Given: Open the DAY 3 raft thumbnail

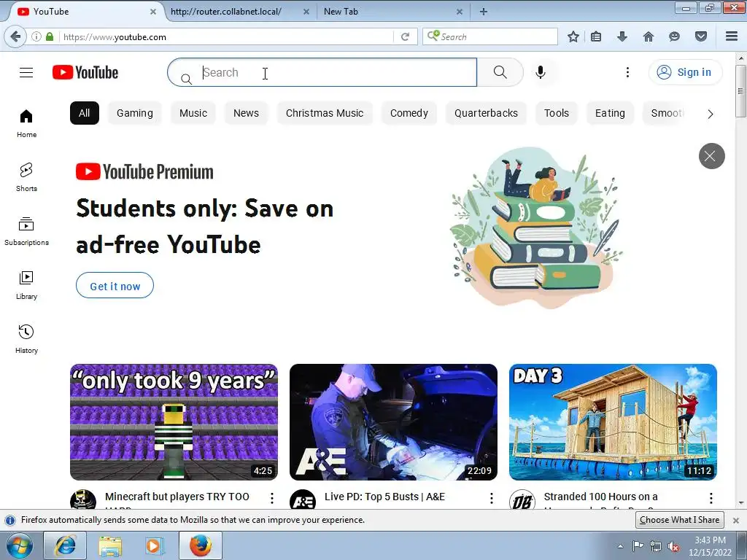Looking at the screenshot, I should [613, 422].
